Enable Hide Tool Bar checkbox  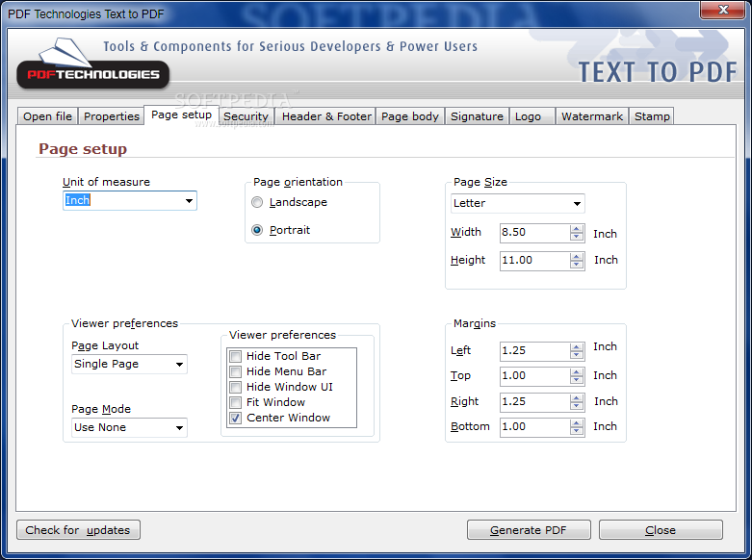pyautogui.click(x=236, y=356)
